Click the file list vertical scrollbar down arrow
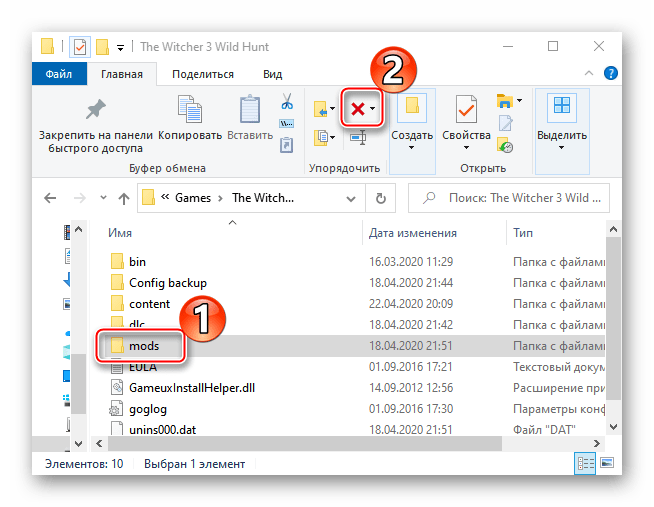Image resolution: width=654 pixels, height=507 pixels. pos(613,427)
